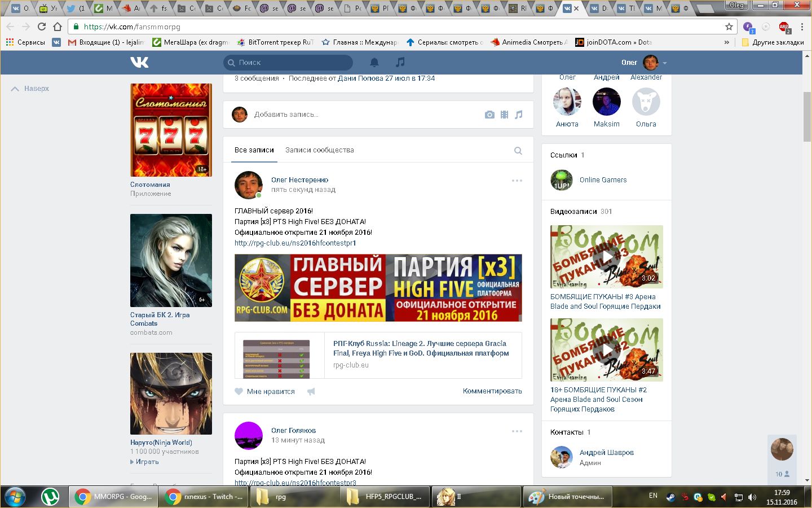812x508 pixels.
Task: Open uTorrent taskbar icon
Action: coord(51,497)
